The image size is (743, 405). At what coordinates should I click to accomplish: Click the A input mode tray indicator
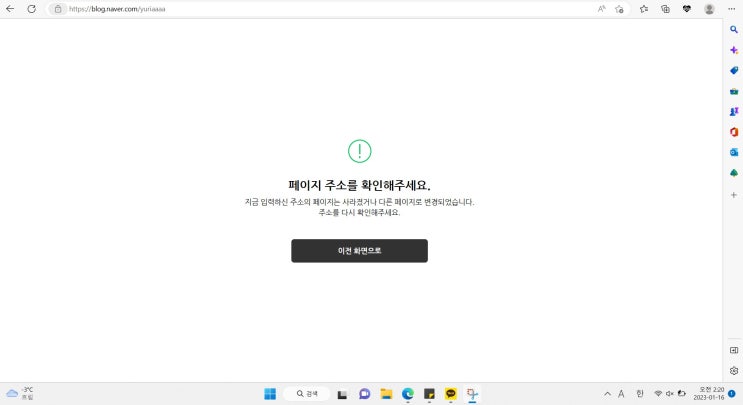[621, 394]
